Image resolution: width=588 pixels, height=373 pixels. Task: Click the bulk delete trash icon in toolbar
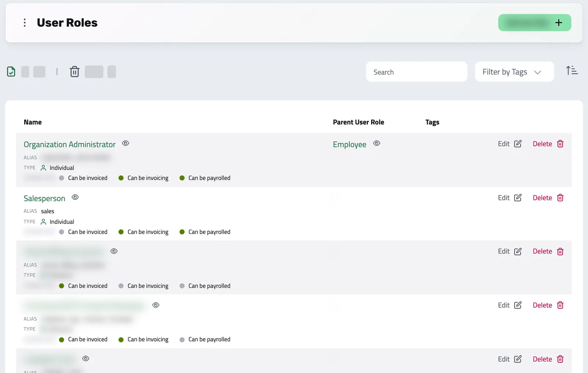75,72
